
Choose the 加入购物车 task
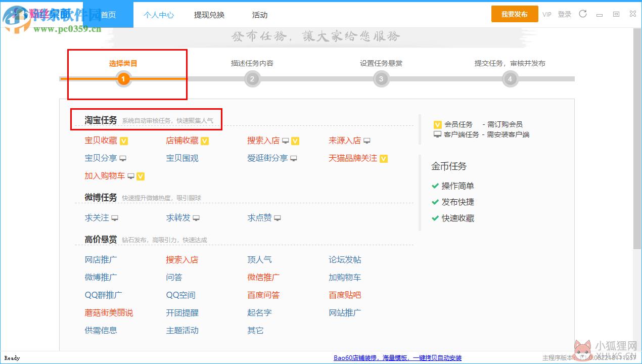click(x=105, y=176)
